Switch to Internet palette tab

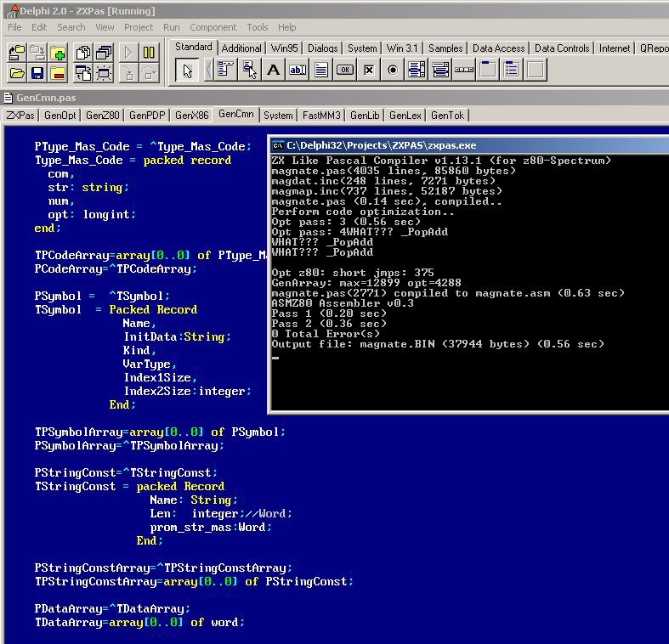point(615,48)
